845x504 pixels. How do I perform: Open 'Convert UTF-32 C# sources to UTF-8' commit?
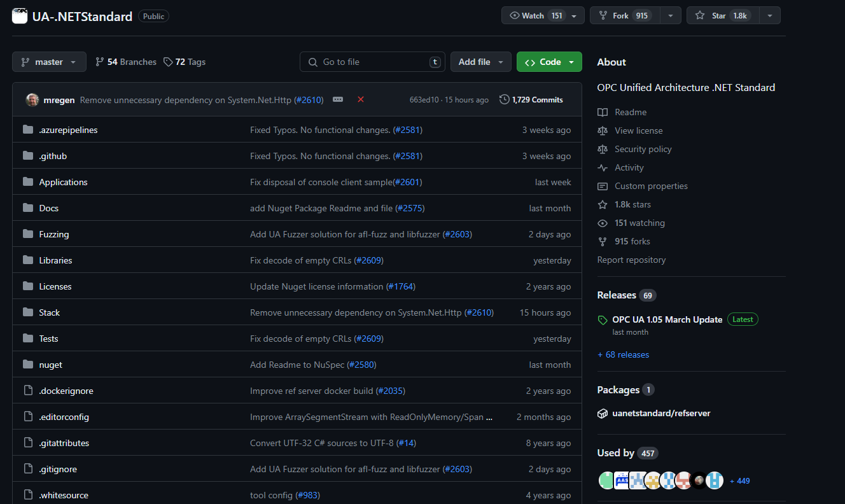[322, 443]
